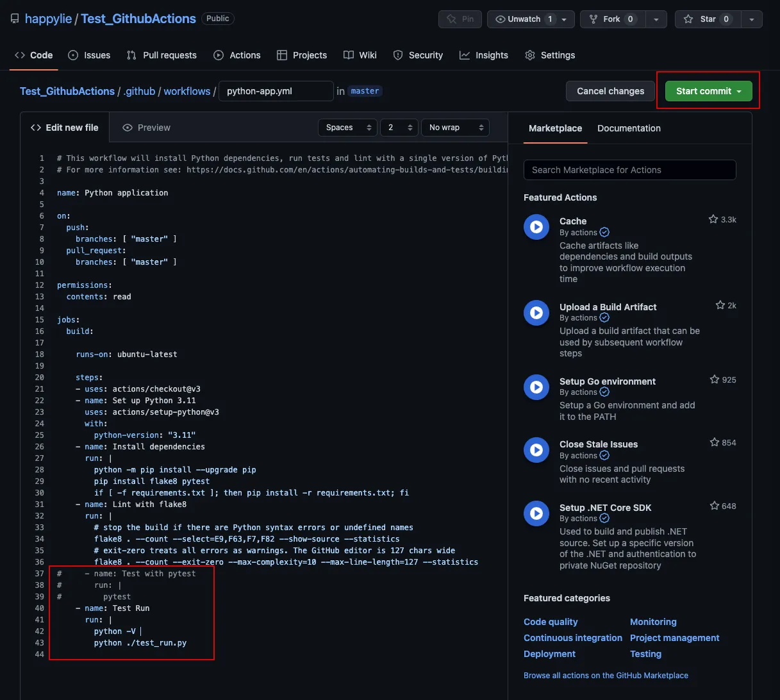
Task: Click workflows in the file path
Action: coord(187,91)
